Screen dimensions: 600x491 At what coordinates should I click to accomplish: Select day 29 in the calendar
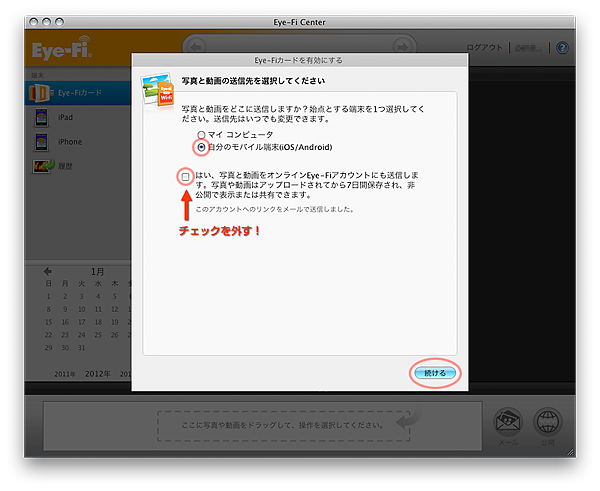48,348
